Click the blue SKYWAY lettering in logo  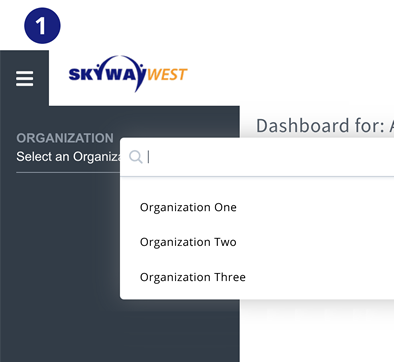107,74
